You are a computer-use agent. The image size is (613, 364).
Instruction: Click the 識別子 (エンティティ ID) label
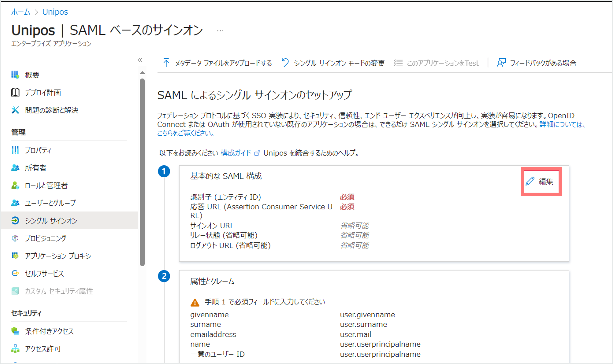[225, 197]
